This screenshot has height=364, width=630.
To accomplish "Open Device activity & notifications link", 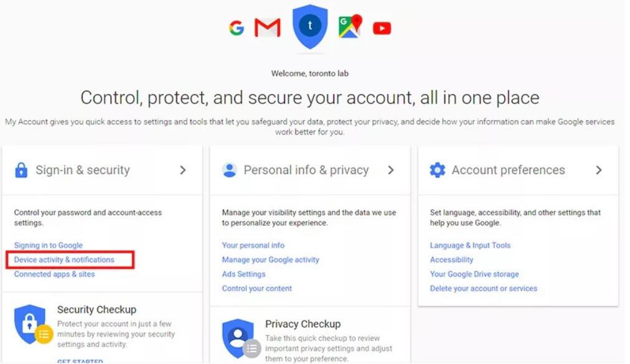I will pyautogui.click(x=64, y=259).
